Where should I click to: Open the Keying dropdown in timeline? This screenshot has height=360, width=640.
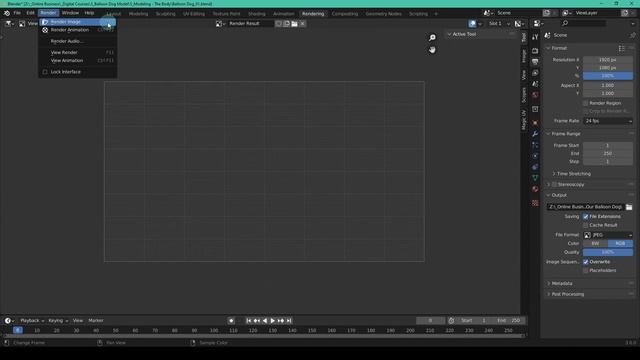[58, 321]
